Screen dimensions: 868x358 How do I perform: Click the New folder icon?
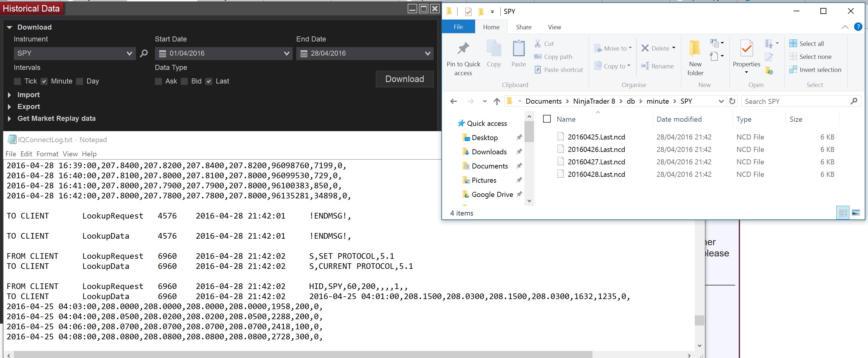695,49
